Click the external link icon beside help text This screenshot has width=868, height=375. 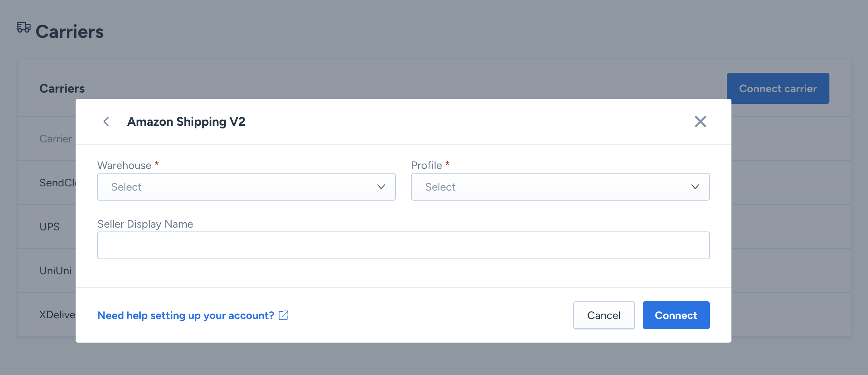(284, 315)
